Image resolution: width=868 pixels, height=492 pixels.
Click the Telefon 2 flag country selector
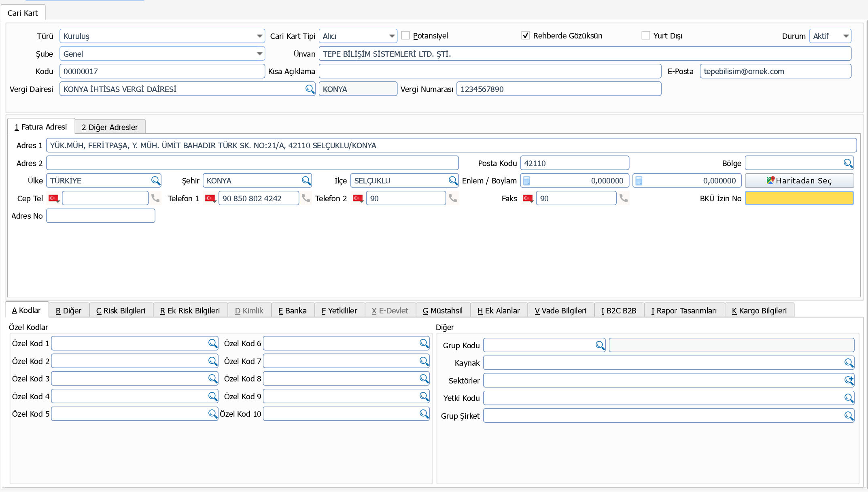pyautogui.click(x=358, y=198)
